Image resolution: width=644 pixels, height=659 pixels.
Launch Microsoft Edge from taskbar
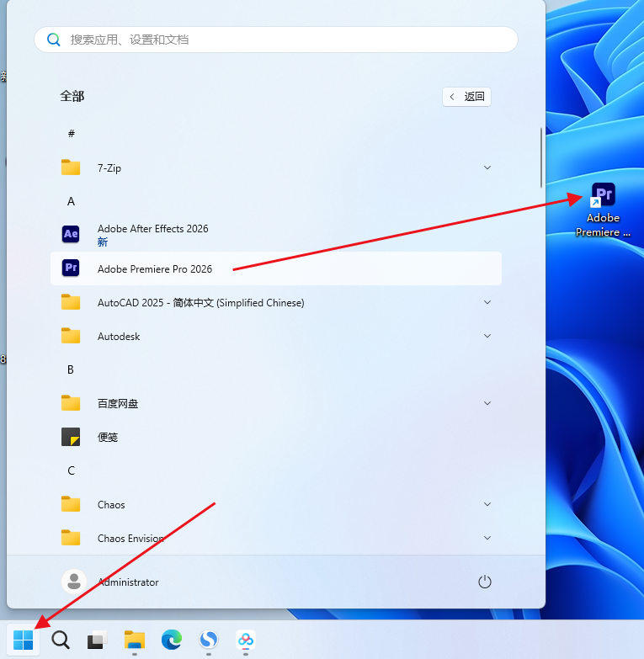click(172, 640)
